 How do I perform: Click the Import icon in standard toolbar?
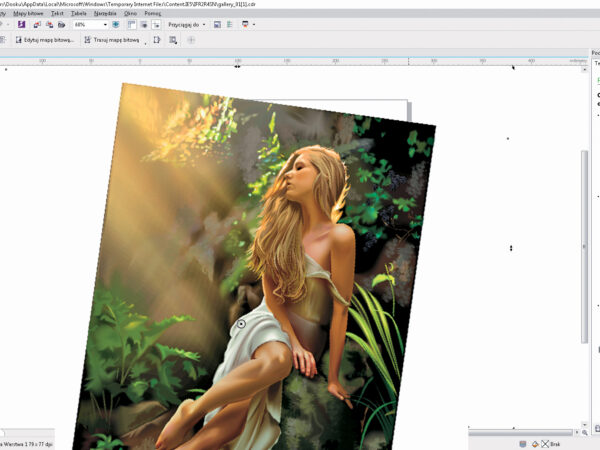[38, 24]
